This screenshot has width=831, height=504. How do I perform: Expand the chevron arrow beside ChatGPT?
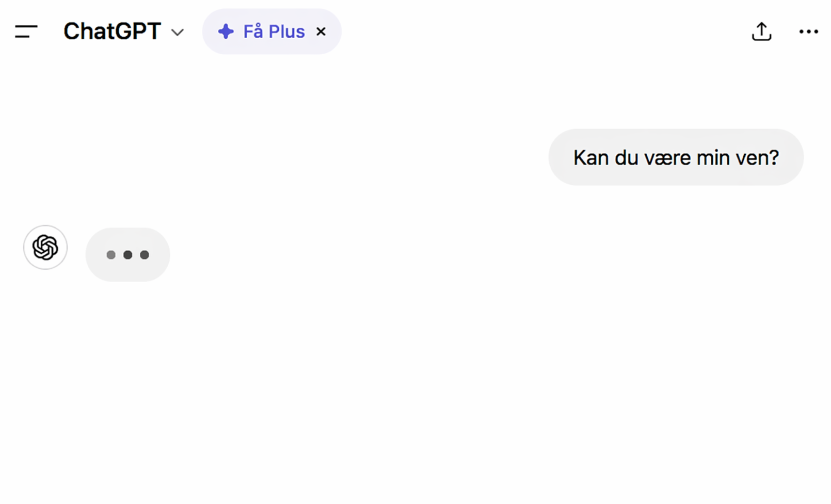(178, 32)
